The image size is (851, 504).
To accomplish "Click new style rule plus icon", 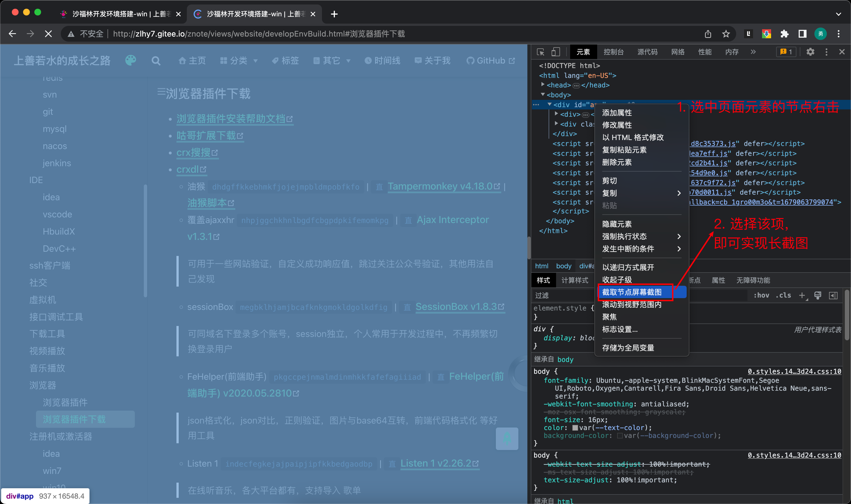I will click(x=802, y=295).
